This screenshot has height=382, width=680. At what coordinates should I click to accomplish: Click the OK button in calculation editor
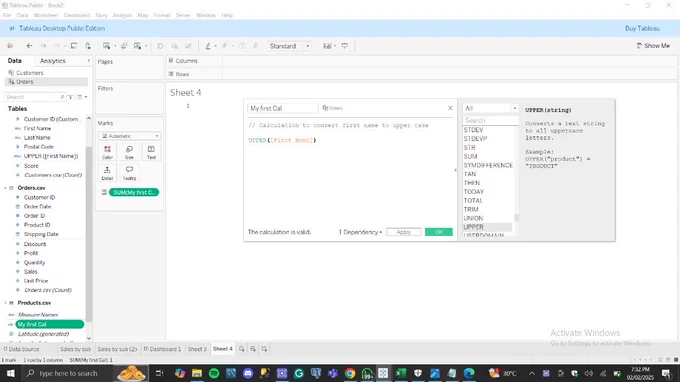click(438, 232)
